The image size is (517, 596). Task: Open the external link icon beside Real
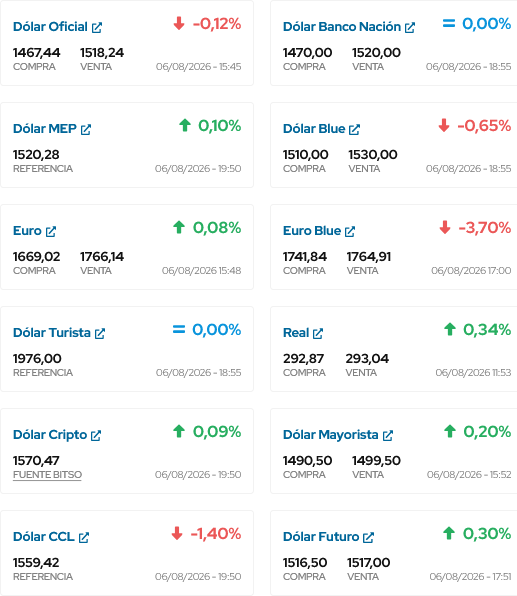[318, 334]
